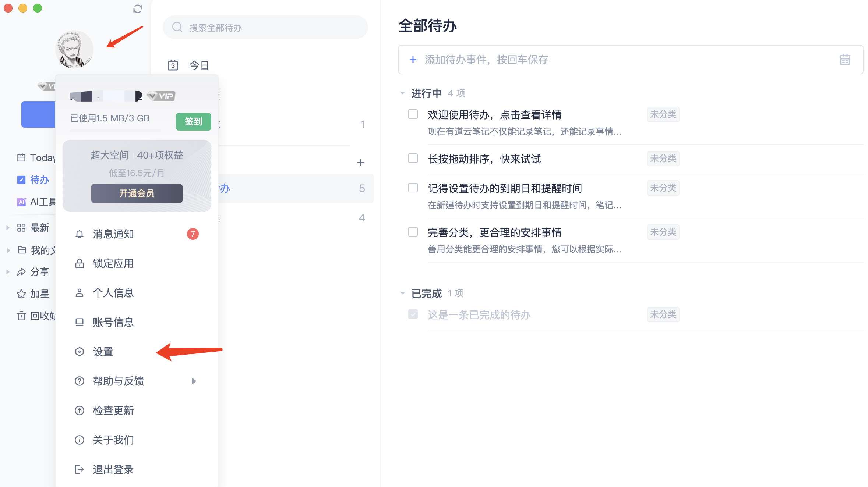Click the AI tools sidebar icon
The height and width of the screenshot is (487, 868).
click(21, 202)
